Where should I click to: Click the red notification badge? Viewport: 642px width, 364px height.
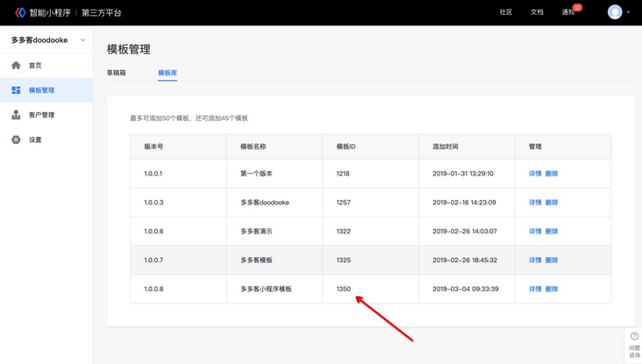(x=577, y=7)
